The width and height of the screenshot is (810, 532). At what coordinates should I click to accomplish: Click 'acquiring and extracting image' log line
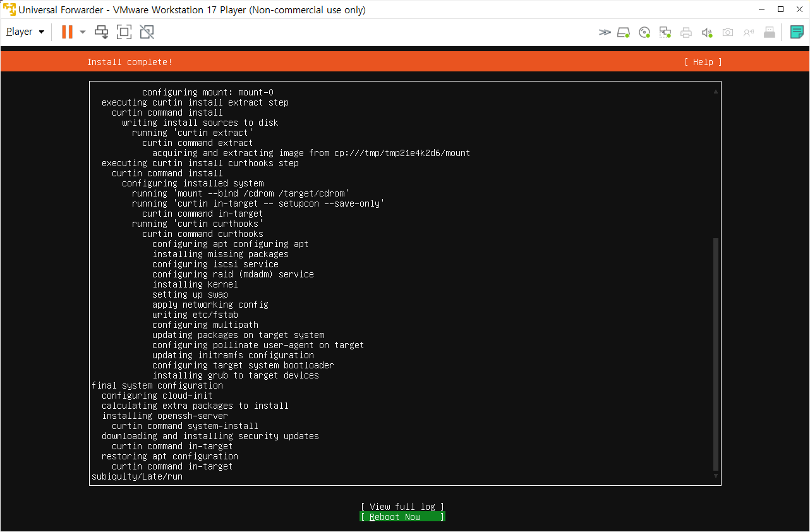tap(311, 153)
